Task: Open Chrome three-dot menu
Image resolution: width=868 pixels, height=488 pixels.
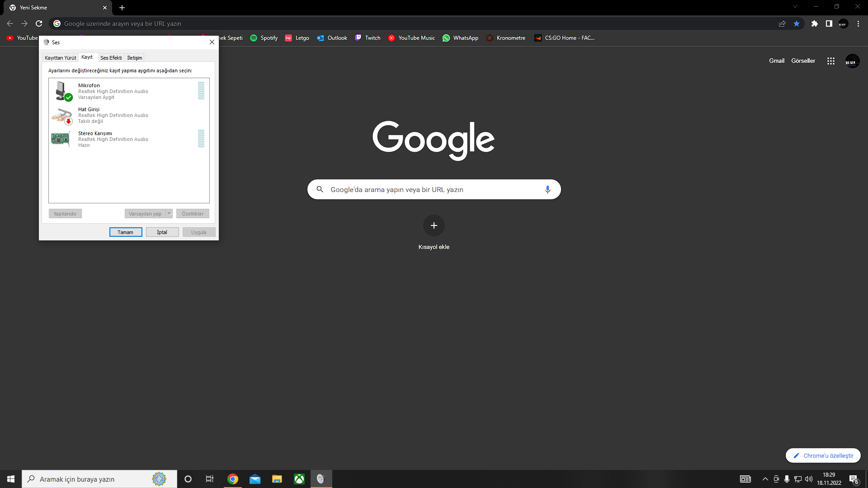Action: coord(858,23)
